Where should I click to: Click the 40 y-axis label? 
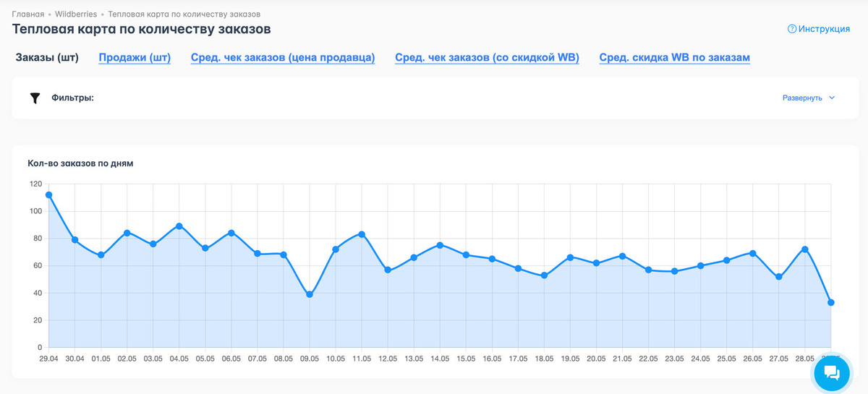tap(38, 293)
